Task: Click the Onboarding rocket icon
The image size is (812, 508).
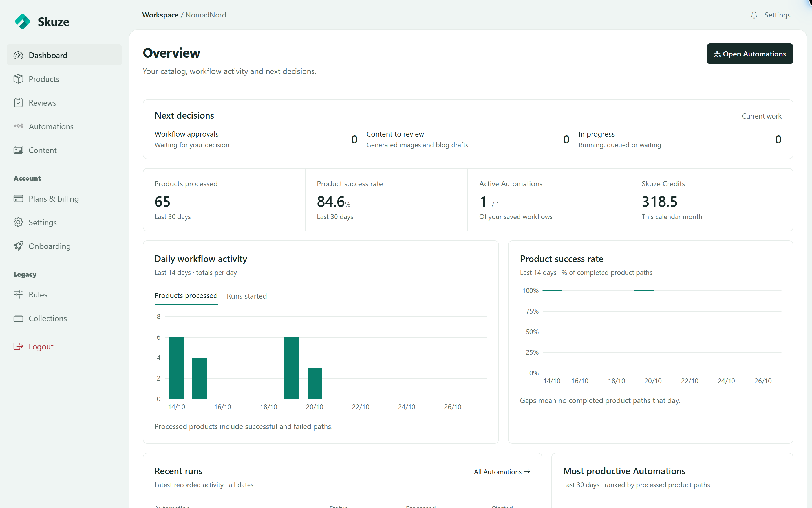Action: click(x=18, y=246)
